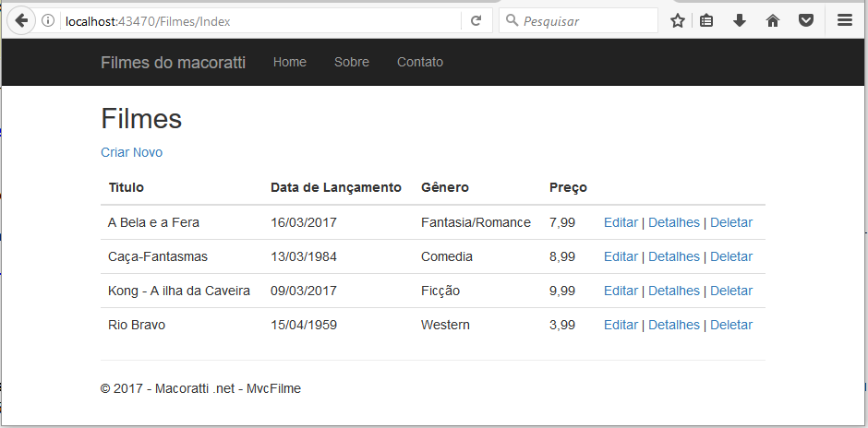Go to the browser home icon
This screenshot has height=428, width=868.
click(x=773, y=21)
